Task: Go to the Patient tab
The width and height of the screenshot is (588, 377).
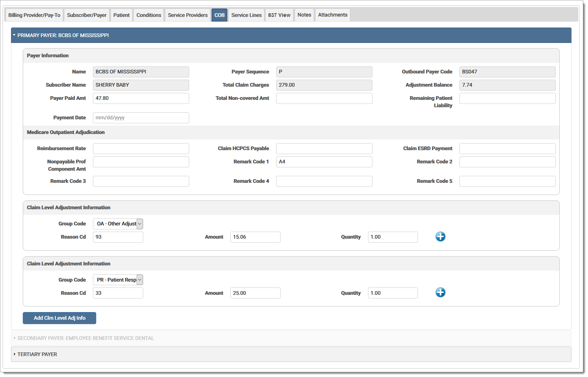Action: (121, 15)
